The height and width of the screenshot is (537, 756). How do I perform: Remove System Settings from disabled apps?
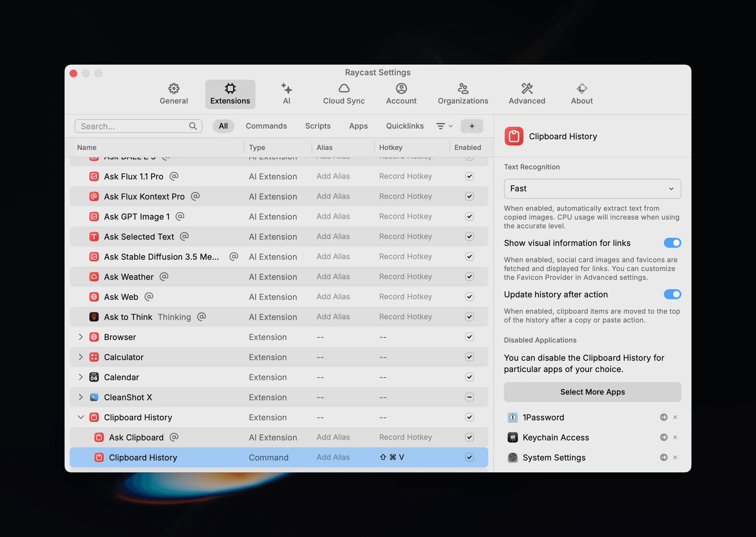(675, 457)
